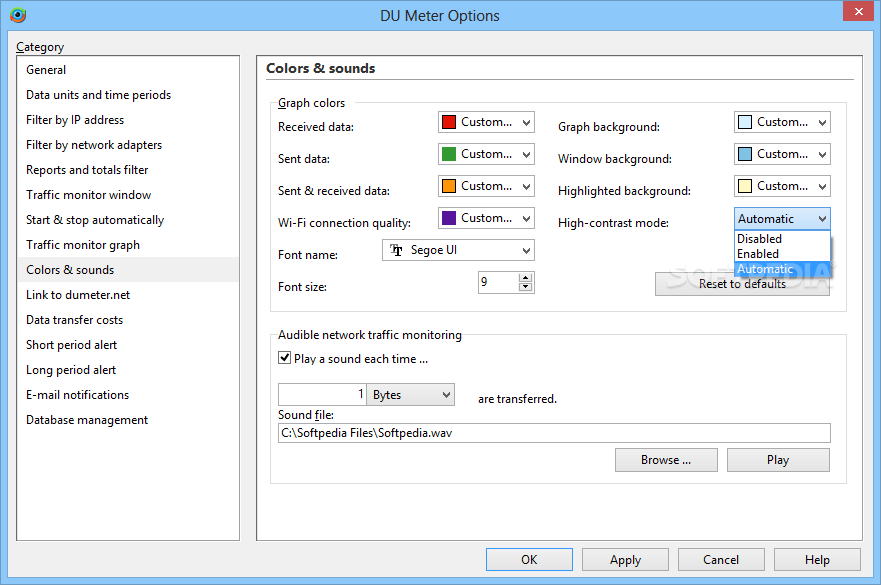Image resolution: width=881 pixels, height=585 pixels.
Task: Click the Cancel button
Action: 721,560
